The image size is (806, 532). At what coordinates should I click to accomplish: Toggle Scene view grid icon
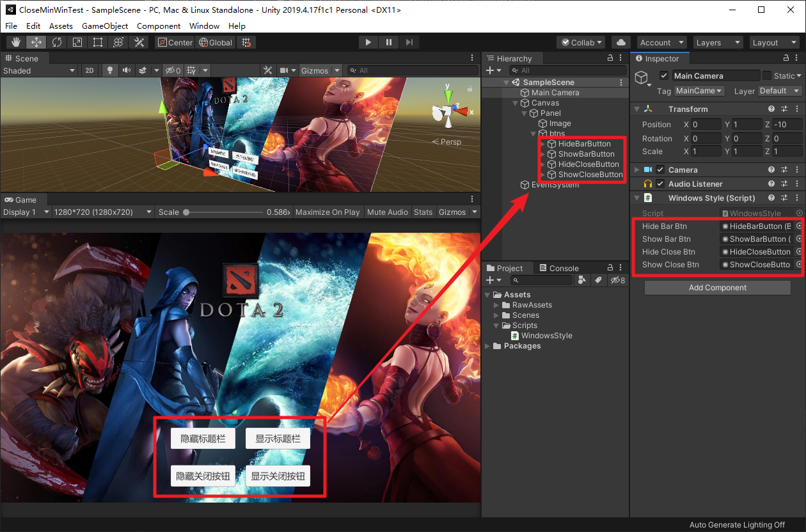[x=191, y=70]
